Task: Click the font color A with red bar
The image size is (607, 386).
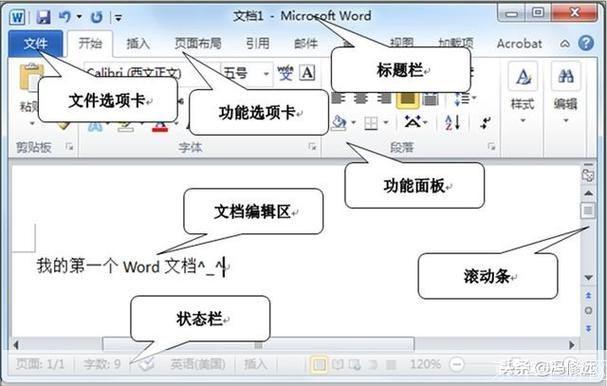Action: coord(160,126)
